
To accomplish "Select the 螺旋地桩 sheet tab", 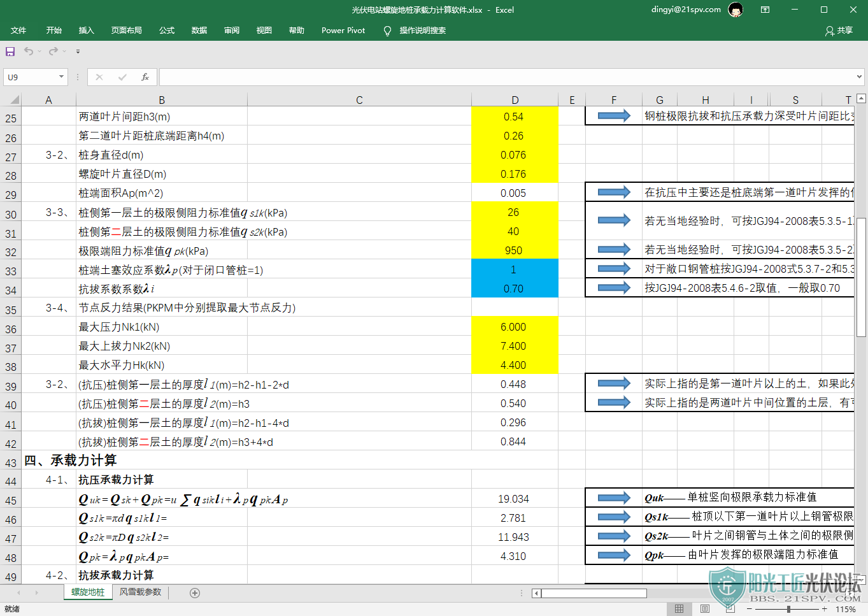I will (88, 592).
